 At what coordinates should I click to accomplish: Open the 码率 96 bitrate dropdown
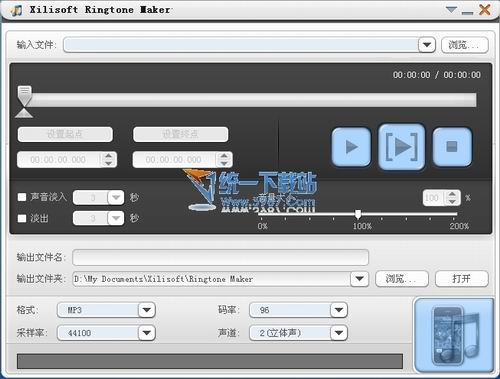pyautogui.click(x=339, y=310)
